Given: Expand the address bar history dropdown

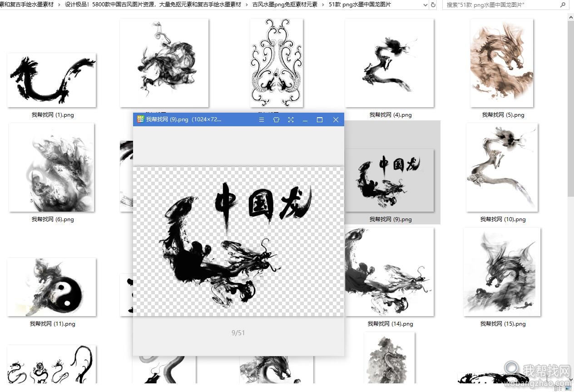Looking at the screenshot, I should pos(426,5).
